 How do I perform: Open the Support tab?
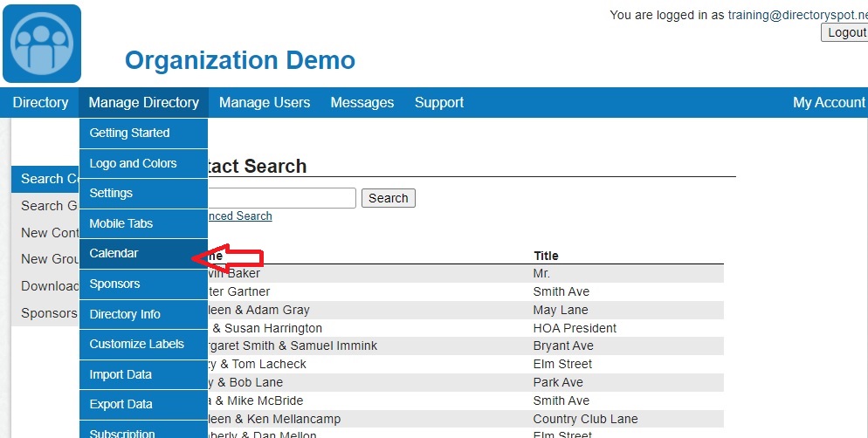pyautogui.click(x=438, y=103)
